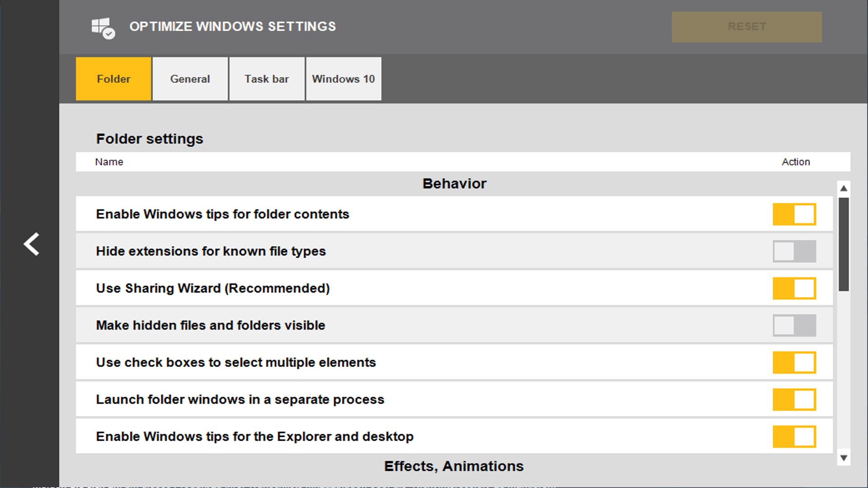Screen dimensions: 868x488
Task: Turn off launching folder windows separately
Action: coord(794,399)
